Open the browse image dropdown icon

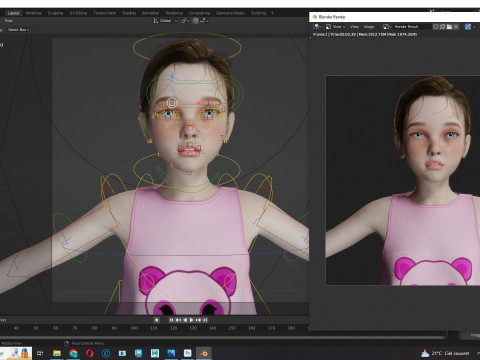387,27
